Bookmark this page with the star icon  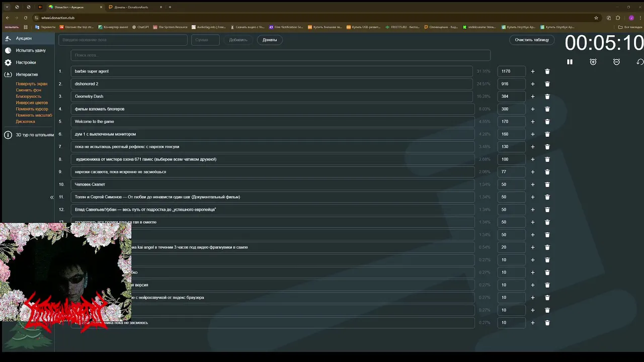(x=596, y=18)
